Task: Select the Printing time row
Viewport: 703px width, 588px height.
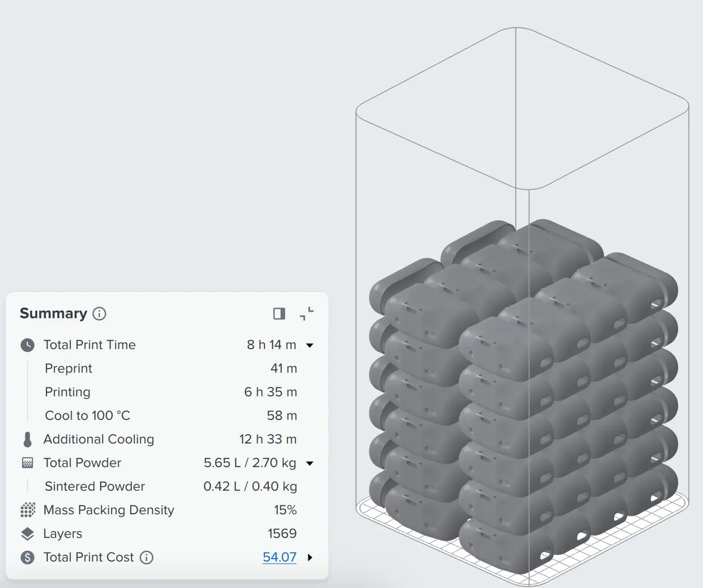Action: click(x=67, y=392)
